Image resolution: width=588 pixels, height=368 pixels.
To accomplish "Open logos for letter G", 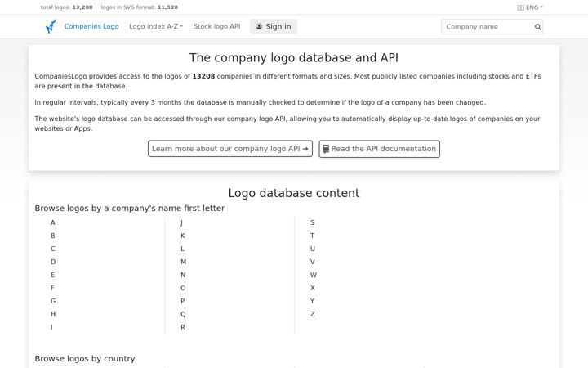I will pyautogui.click(x=53, y=301).
